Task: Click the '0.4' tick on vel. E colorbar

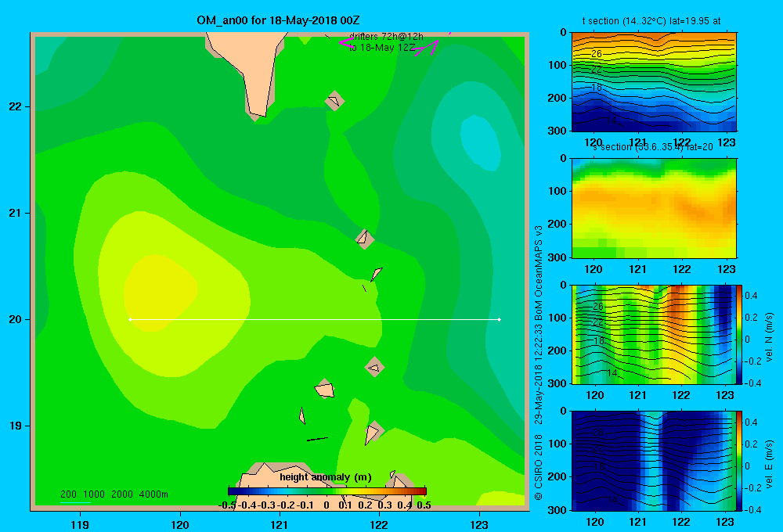Action: click(x=752, y=422)
